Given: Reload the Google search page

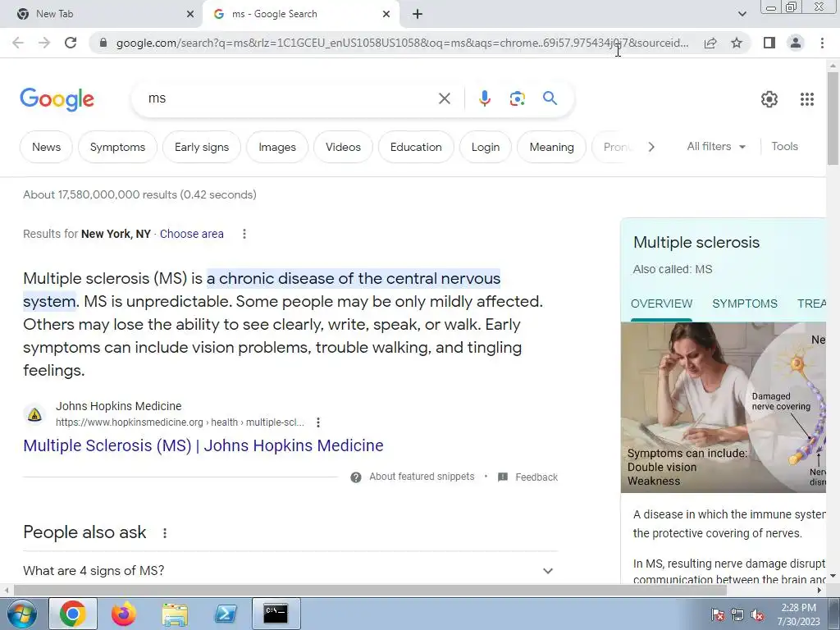Looking at the screenshot, I should click(71, 43).
